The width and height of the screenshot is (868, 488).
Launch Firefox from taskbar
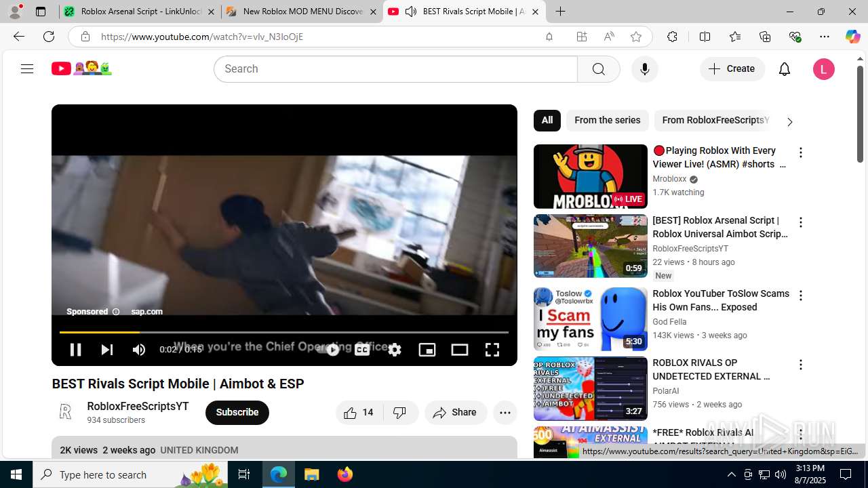point(345,474)
